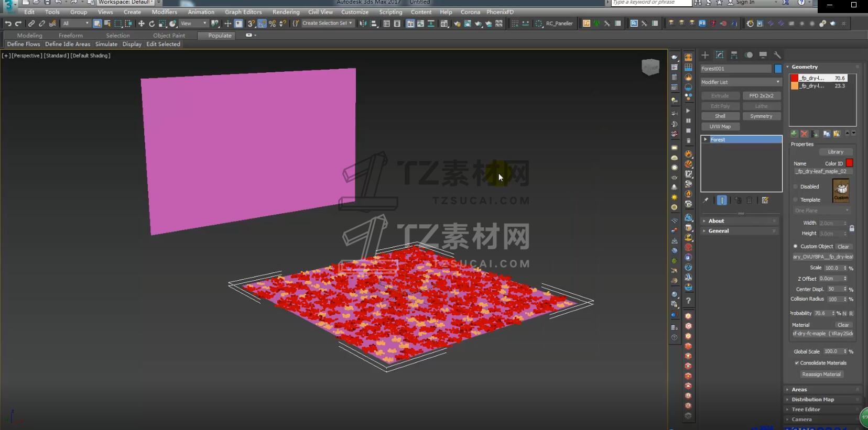This screenshot has height=430, width=868.
Task: Toggle Show End Result in modifier stack
Action: coord(722,200)
